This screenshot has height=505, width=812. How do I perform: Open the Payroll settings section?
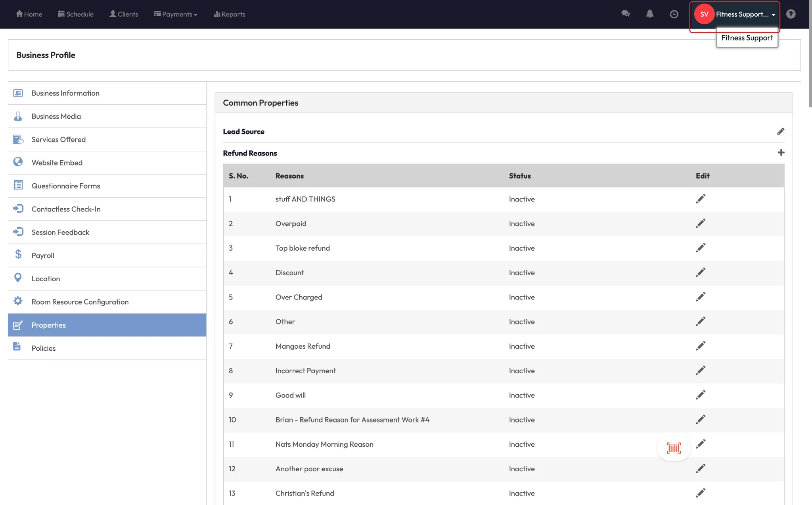(43, 255)
